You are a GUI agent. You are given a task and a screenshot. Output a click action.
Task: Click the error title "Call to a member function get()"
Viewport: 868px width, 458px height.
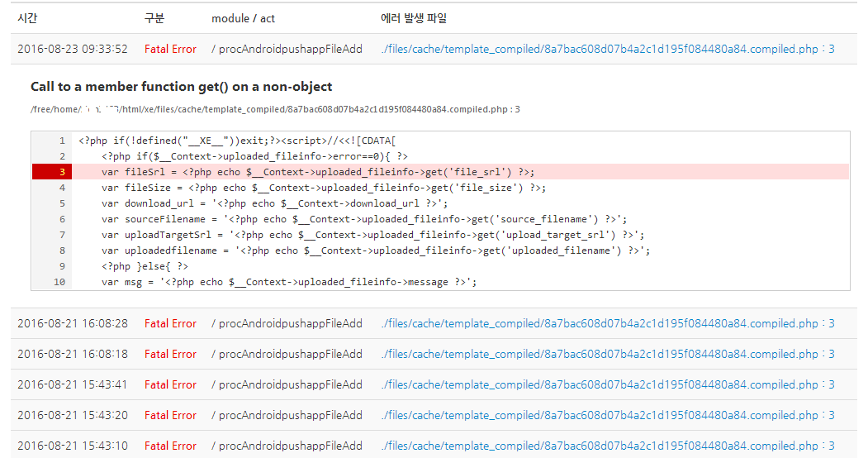tap(182, 87)
